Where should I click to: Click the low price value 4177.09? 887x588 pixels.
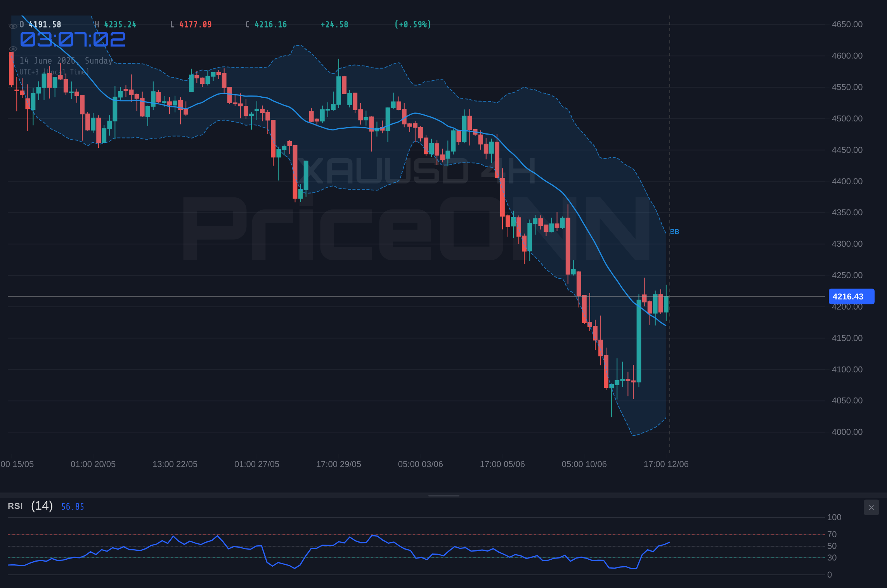(x=196, y=24)
